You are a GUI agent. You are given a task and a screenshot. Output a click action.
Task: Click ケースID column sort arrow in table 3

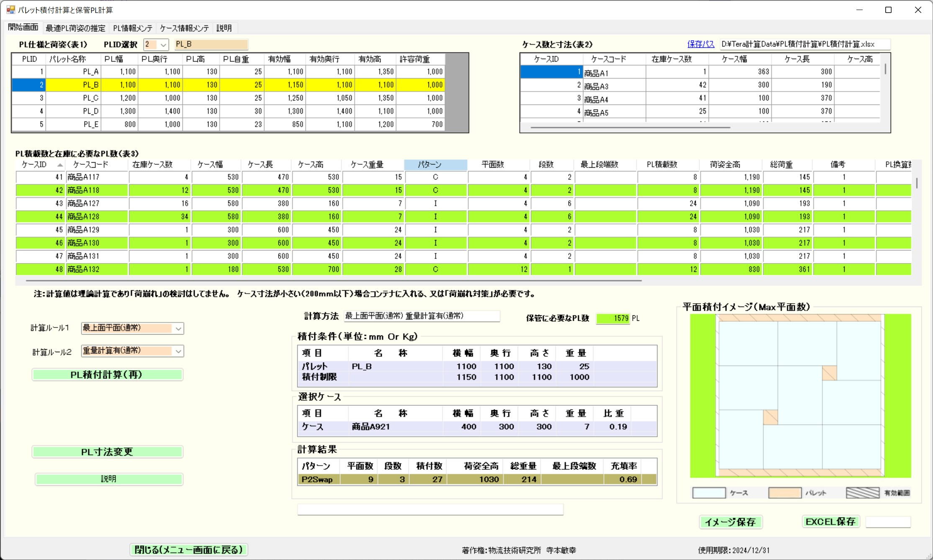pos(60,165)
